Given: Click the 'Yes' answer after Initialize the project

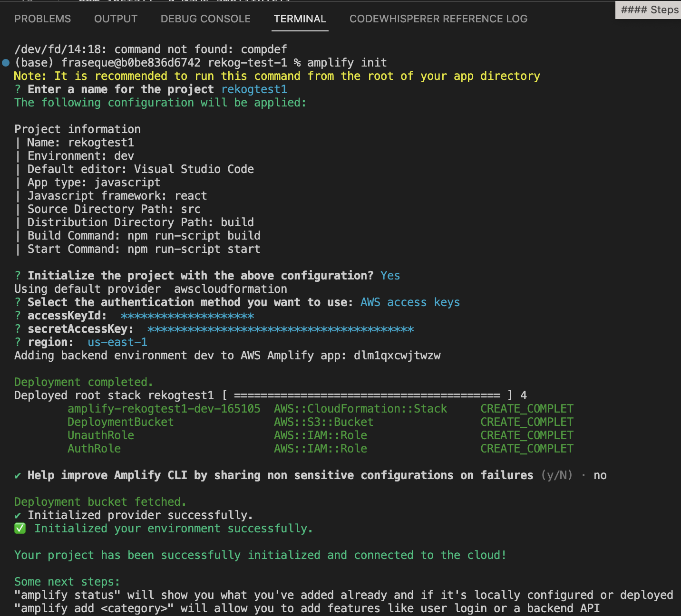Looking at the screenshot, I should point(390,276).
